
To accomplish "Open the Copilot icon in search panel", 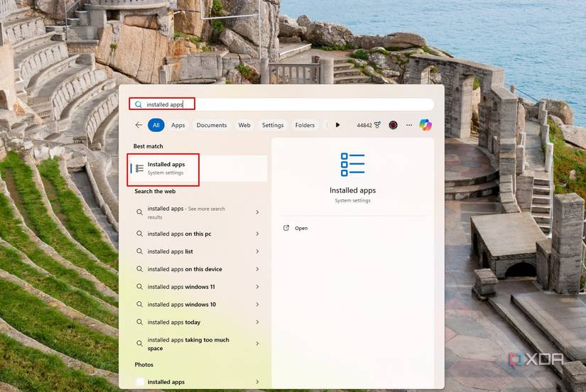I will pyautogui.click(x=425, y=125).
